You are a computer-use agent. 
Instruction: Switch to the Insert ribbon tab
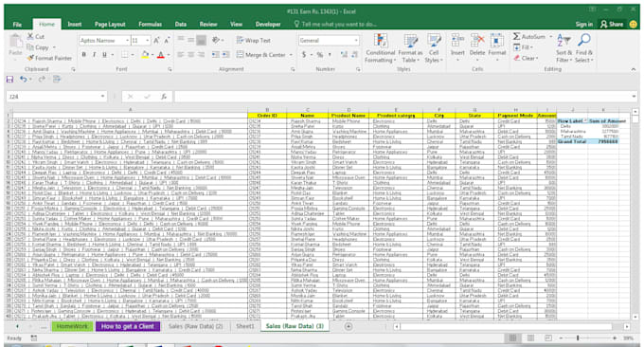click(x=74, y=25)
